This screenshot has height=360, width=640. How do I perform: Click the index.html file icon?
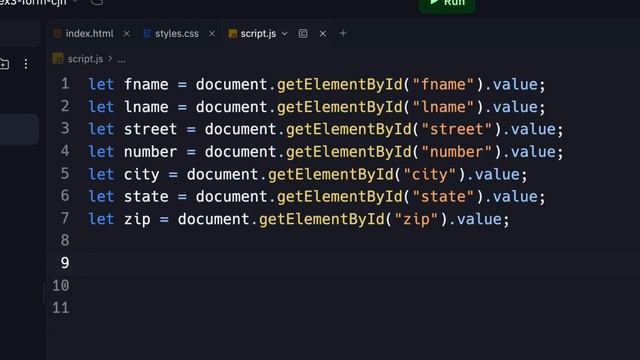point(58,33)
